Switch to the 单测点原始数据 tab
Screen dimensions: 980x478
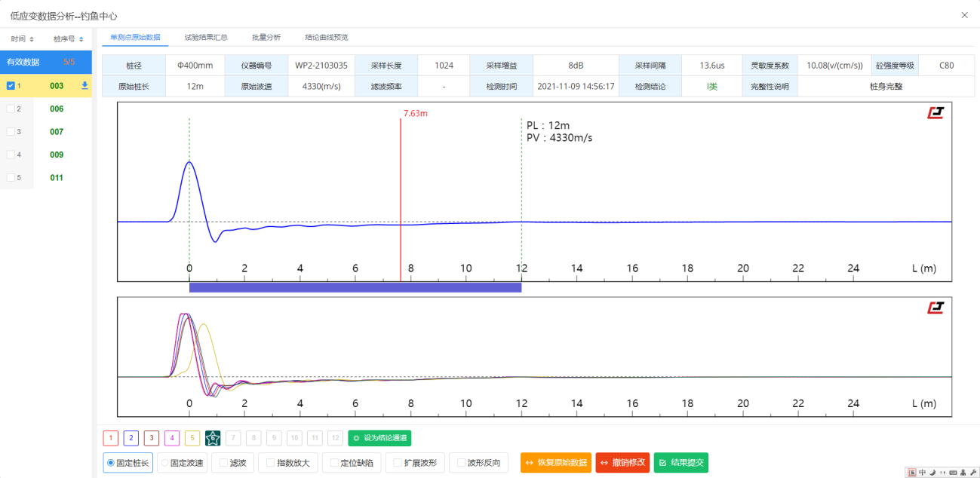135,37
